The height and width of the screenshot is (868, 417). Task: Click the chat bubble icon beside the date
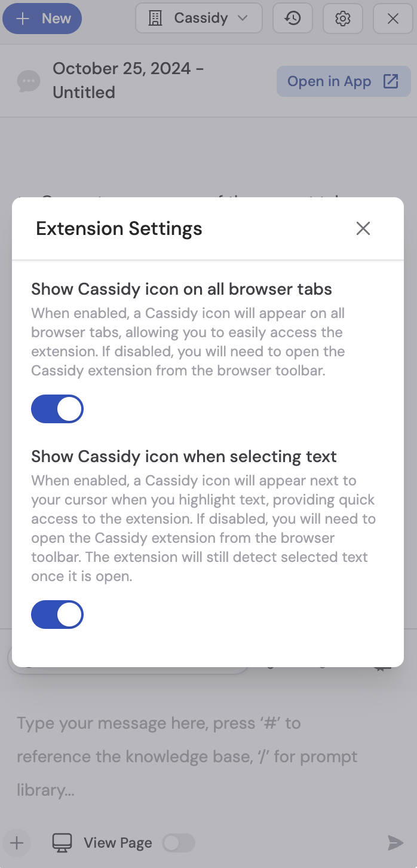tap(28, 81)
